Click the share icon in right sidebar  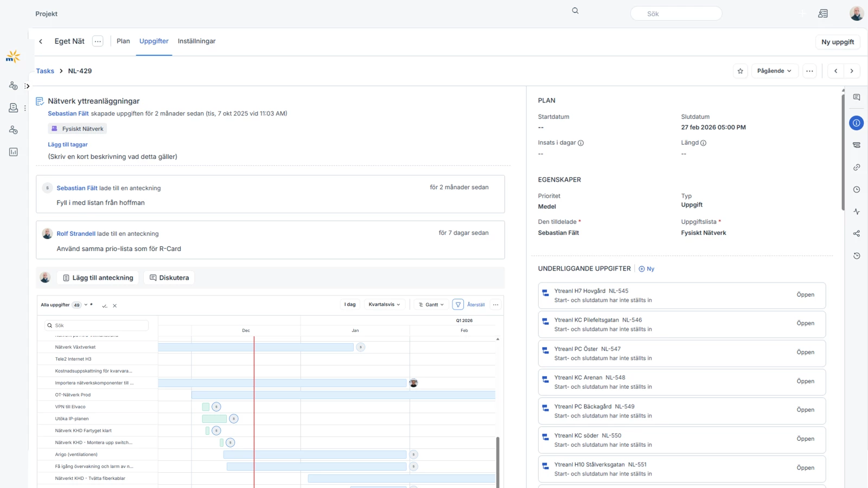(857, 234)
